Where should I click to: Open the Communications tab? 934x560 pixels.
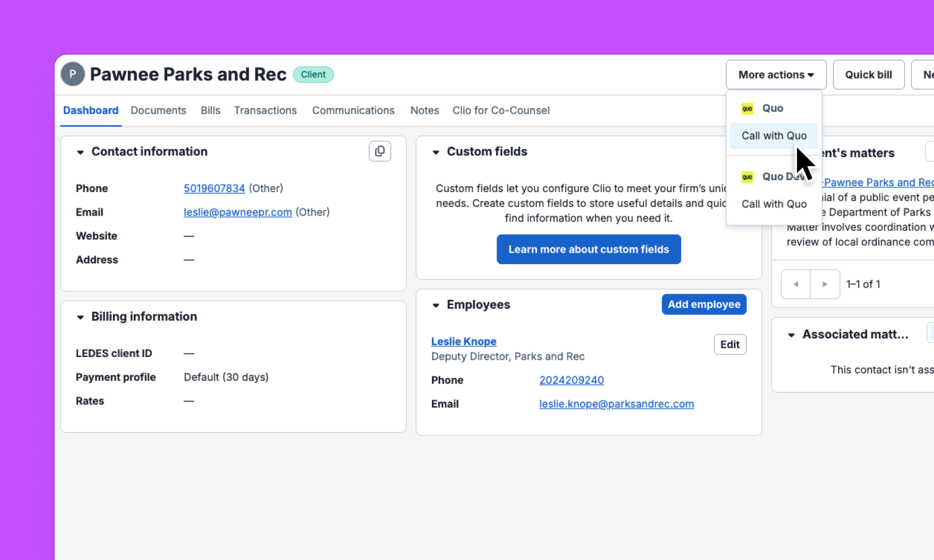coord(353,110)
